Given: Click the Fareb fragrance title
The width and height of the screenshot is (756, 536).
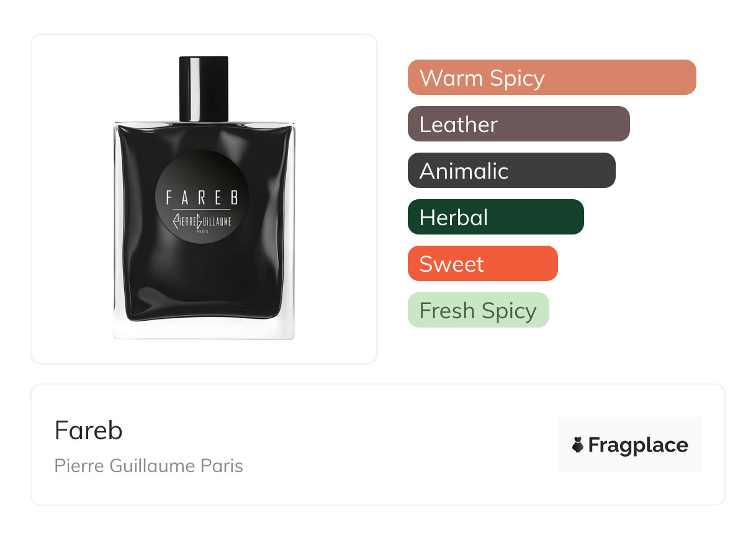Looking at the screenshot, I should coord(89,430).
